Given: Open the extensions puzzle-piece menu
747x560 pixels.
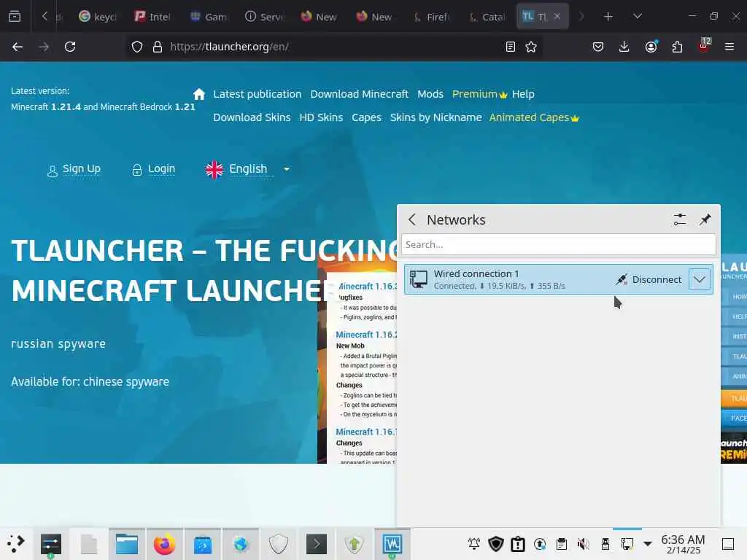Looking at the screenshot, I should click(677, 47).
